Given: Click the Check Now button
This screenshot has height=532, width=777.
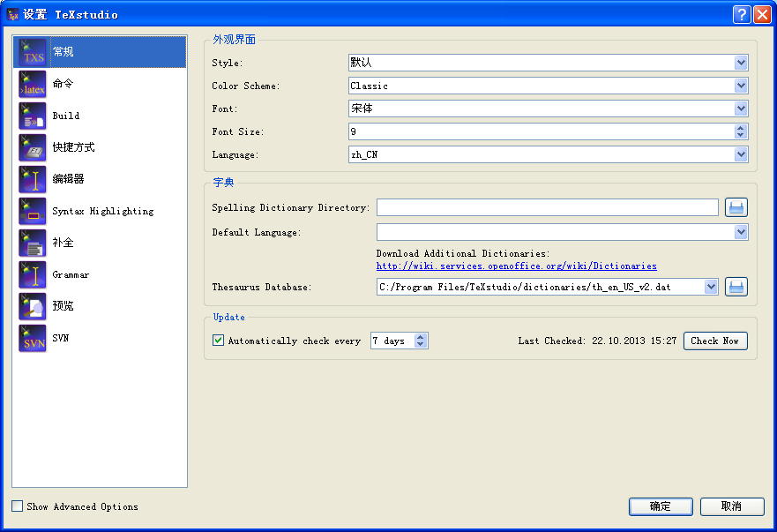Looking at the screenshot, I should (714, 341).
